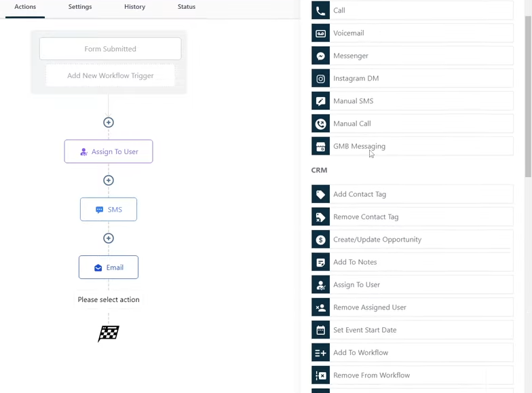Click the Assign To User icon in CRM list
Screen dimensions: 532x393
[320, 285]
